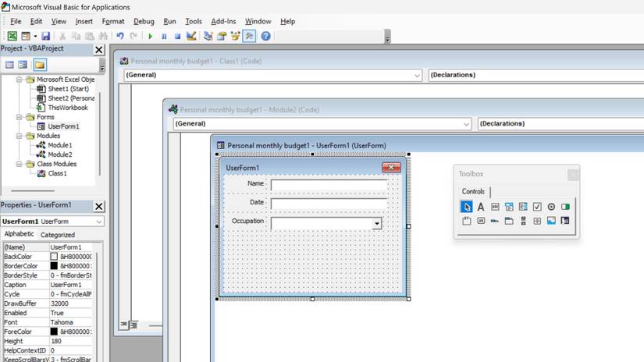The width and height of the screenshot is (644, 362).
Task: Select the CheckBox control in the Toolbox
Action: pos(537,207)
